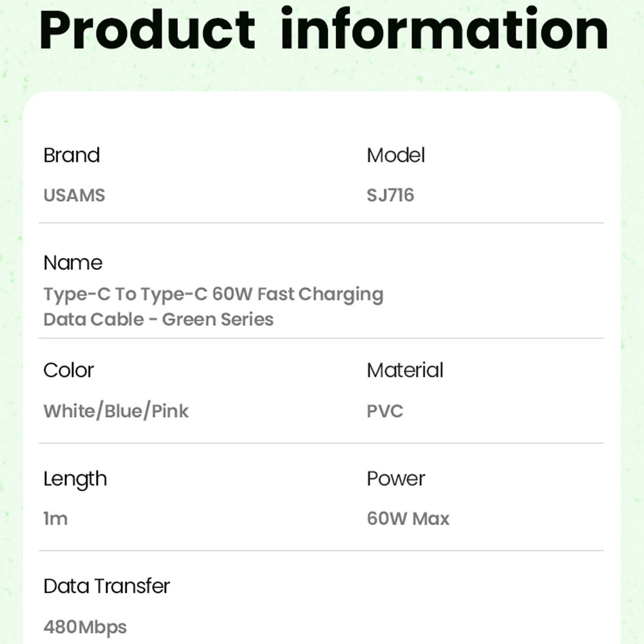
Task: Select the Name field label
Action: (x=73, y=263)
